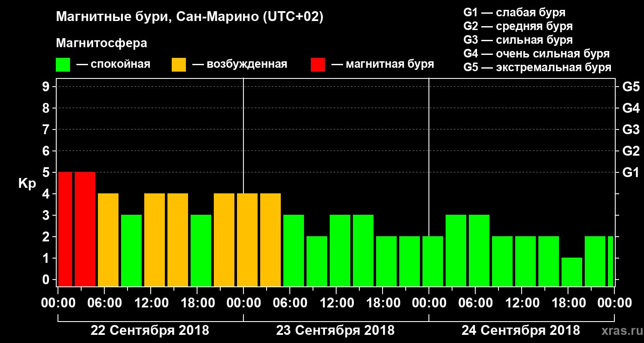Click the rightmost '00:00' time label
Image resolution: width=644 pixels, height=343 pixels.
tap(614, 303)
